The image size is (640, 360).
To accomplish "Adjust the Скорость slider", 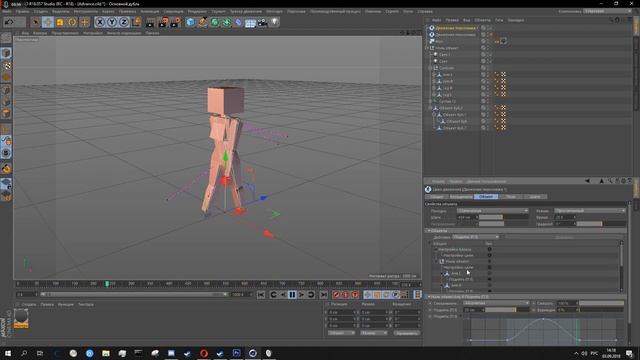I will click(x=602, y=303).
